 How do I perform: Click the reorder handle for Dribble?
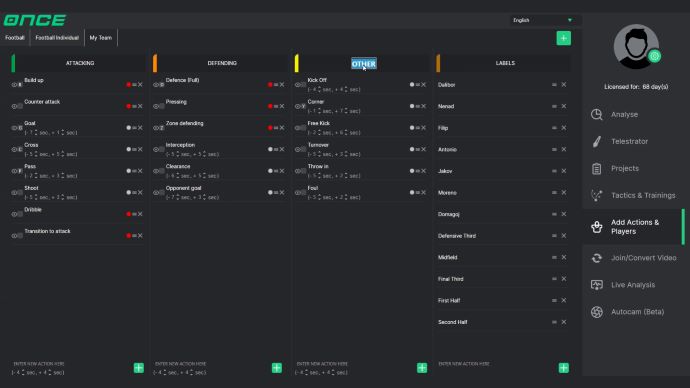(x=135, y=214)
